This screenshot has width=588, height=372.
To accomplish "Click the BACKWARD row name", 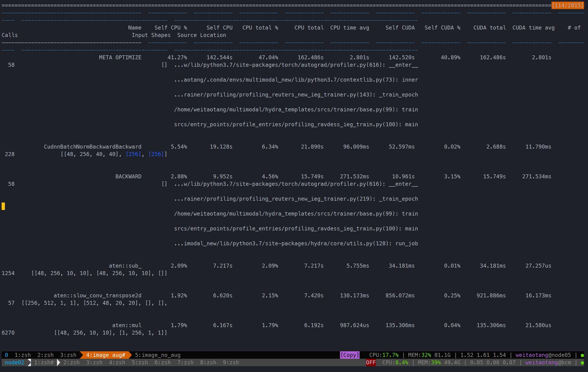I will 129,176.
